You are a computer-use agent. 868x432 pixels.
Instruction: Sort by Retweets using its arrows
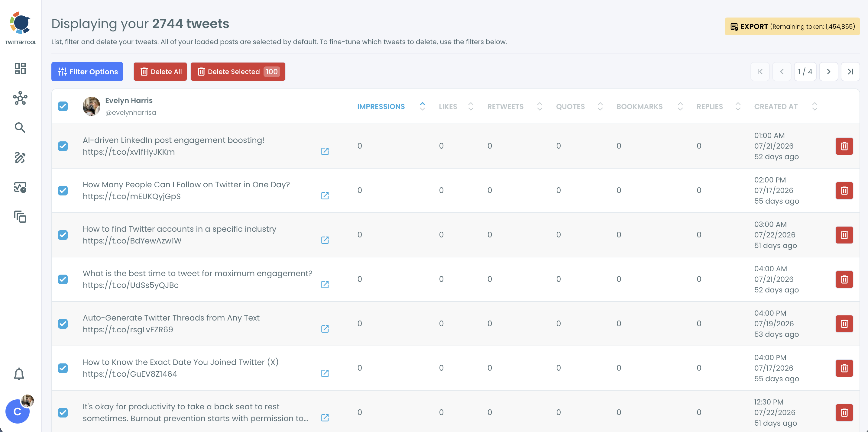pos(539,106)
